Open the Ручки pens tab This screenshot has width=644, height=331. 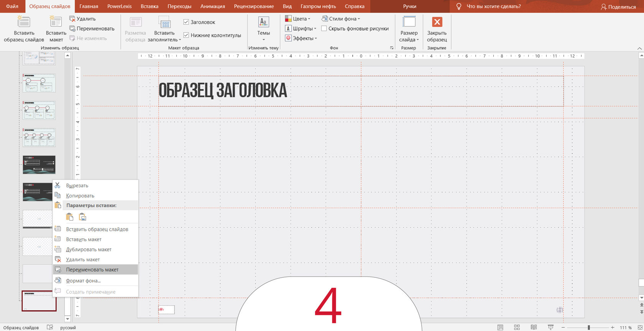410,6
